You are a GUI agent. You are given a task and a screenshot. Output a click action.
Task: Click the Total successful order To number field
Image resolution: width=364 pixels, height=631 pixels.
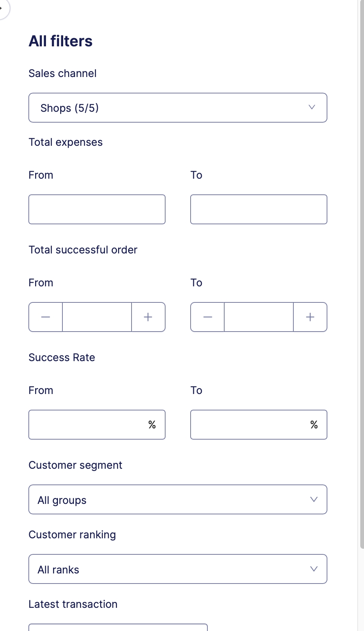[259, 317]
